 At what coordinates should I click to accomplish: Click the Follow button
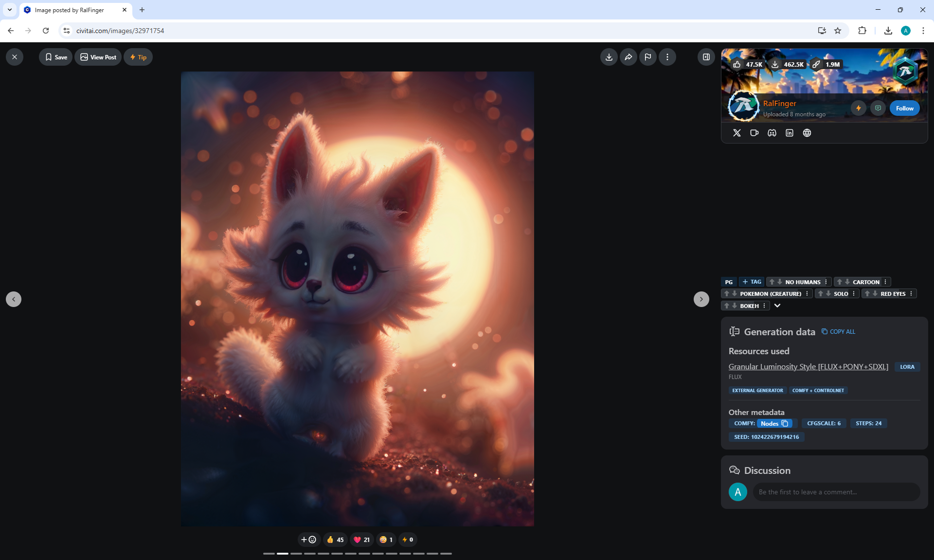(904, 108)
